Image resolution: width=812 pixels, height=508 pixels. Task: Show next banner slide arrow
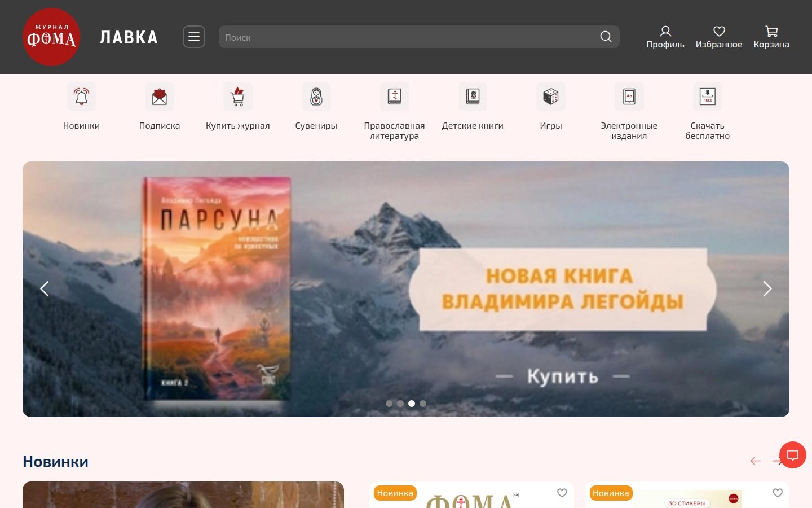(x=767, y=289)
